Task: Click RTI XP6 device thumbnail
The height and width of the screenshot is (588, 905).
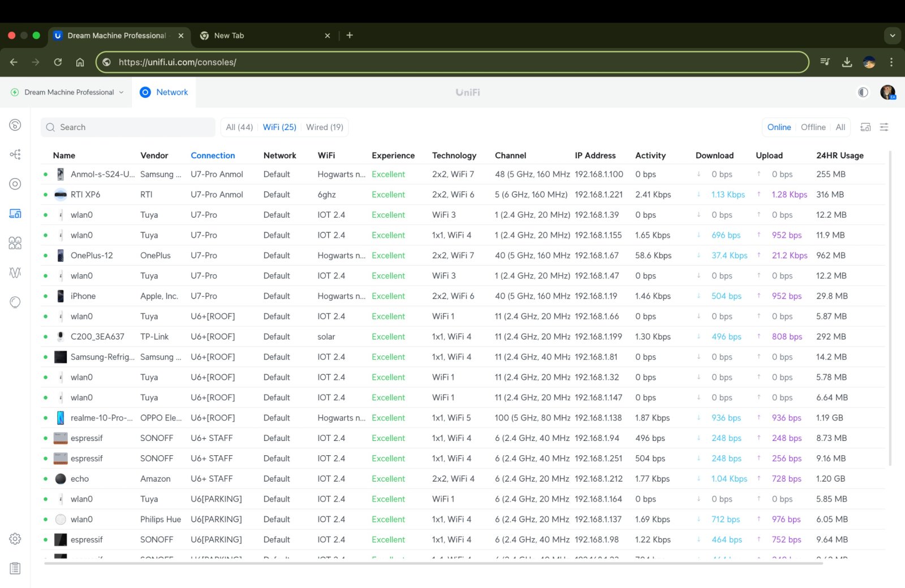Action: pyautogui.click(x=61, y=194)
